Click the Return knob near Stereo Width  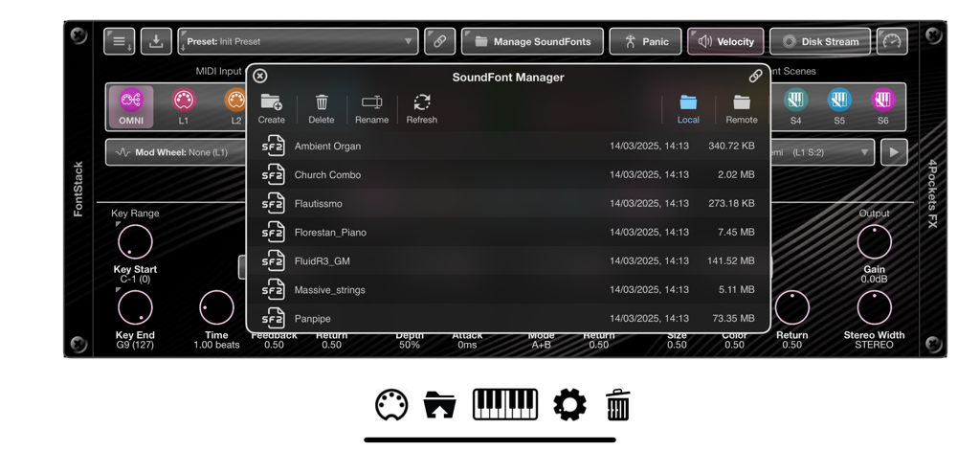(x=791, y=307)
